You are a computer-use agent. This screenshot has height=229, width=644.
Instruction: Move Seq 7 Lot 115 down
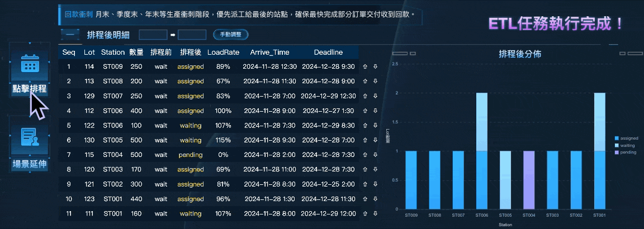pyautogui.click(x=375, y=155)
